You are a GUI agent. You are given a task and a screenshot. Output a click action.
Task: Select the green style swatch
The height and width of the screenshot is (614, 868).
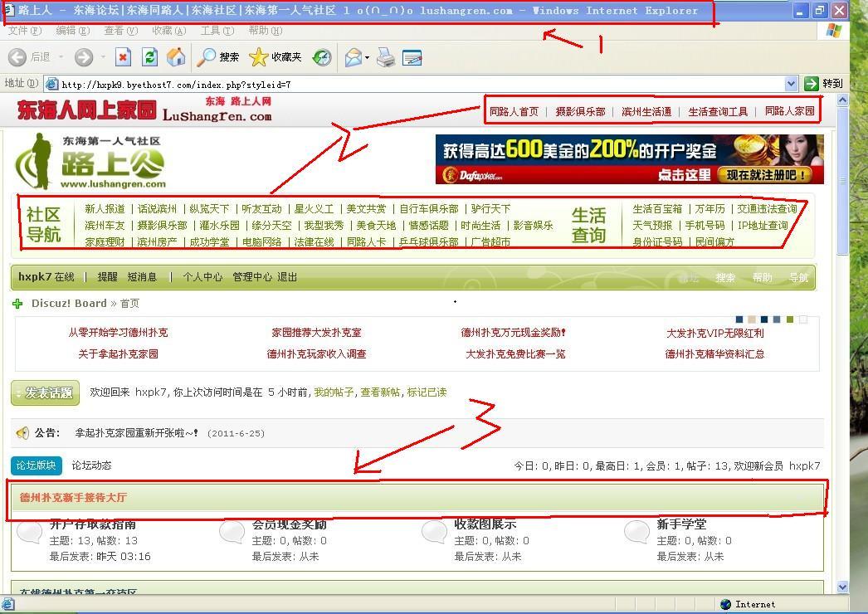point(790,319)
